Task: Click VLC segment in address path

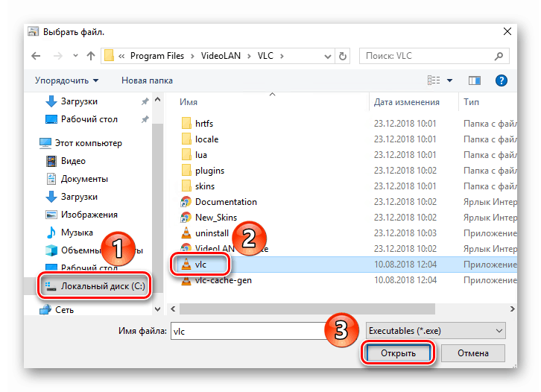Action: click(x=265, y=56)
